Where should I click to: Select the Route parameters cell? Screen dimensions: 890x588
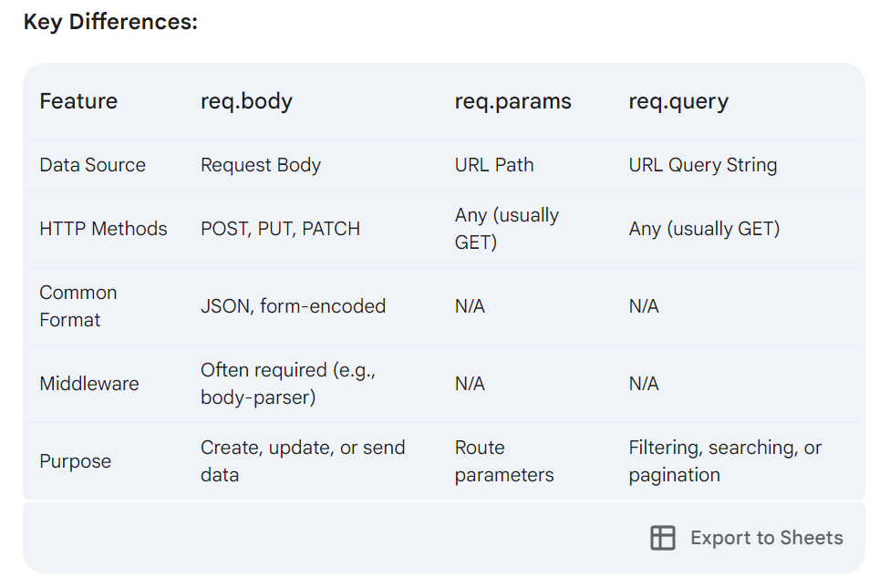pos(504,461)
